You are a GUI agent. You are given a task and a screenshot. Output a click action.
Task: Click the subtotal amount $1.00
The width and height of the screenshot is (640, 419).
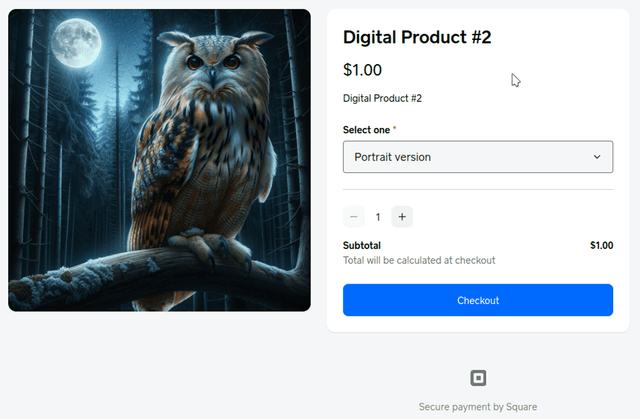pos(601,245)
